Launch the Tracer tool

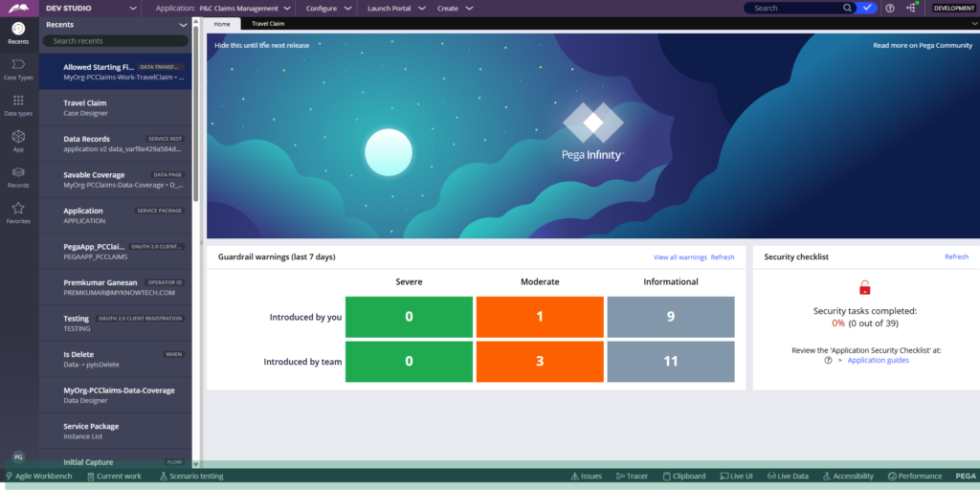632,477
